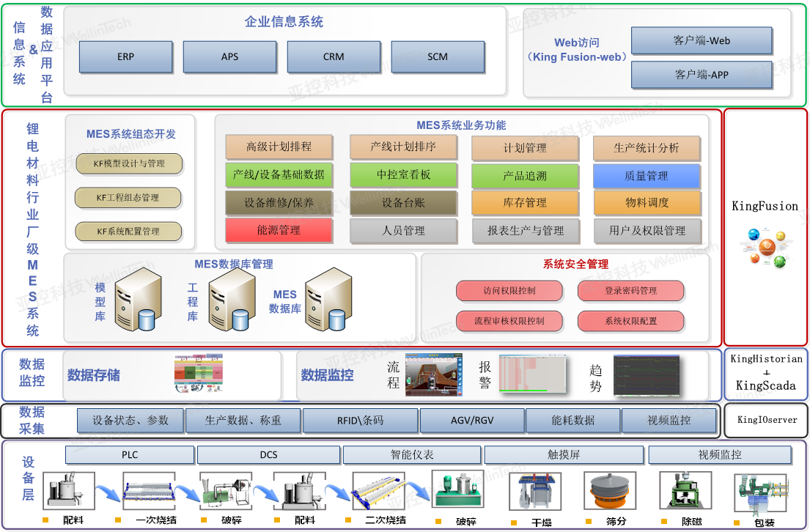
Task: Select 生产数据、称重 data collection box
Action: point(243,421)
